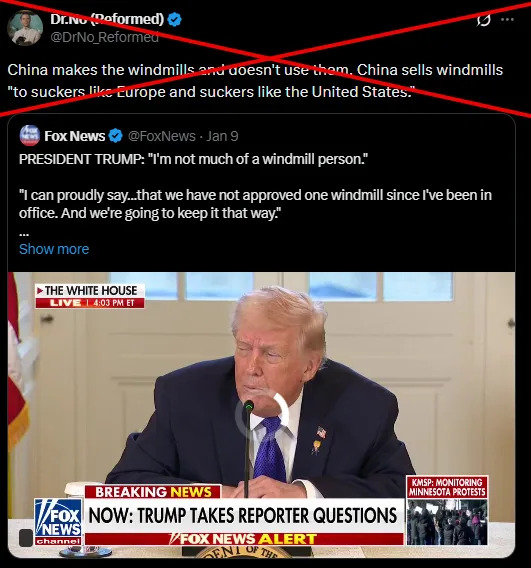The image size is (531, 568).
Task: Open the quoted "not much of a windmill person" text
Action: pos(193,159)
